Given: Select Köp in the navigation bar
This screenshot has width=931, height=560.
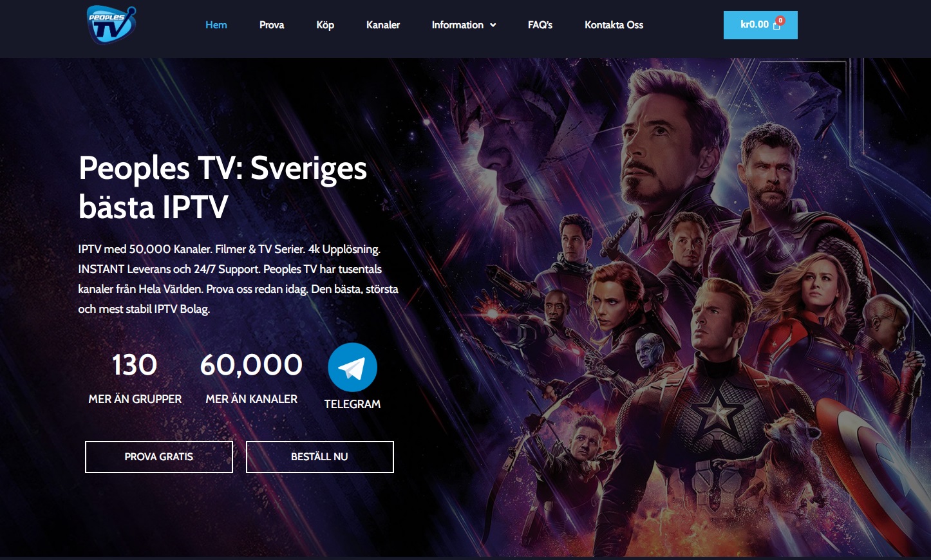Looking at the screenshot, I should coord(325,25).
